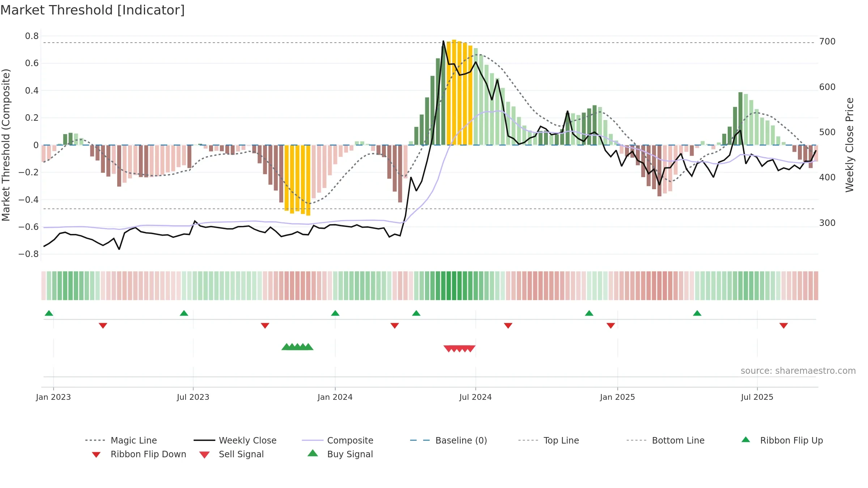Click the Ribbon Flip Down marker after Jul 2024
Screen dimensions: 868x488
pyautogui.click(x=508, y=326)
